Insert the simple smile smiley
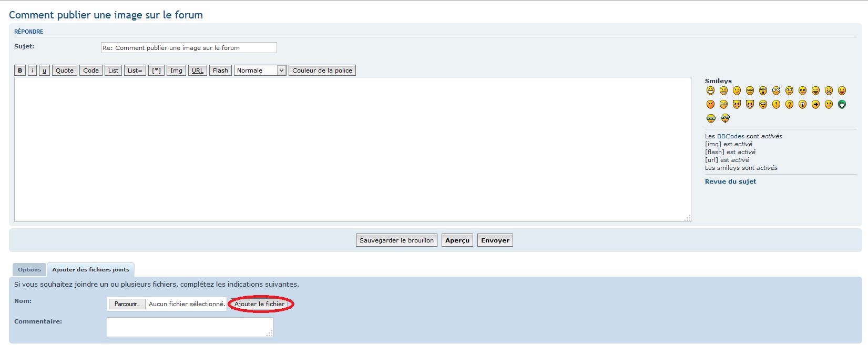Image resolution: width=868 pixels, height=354 pixels. click(724, 91)
